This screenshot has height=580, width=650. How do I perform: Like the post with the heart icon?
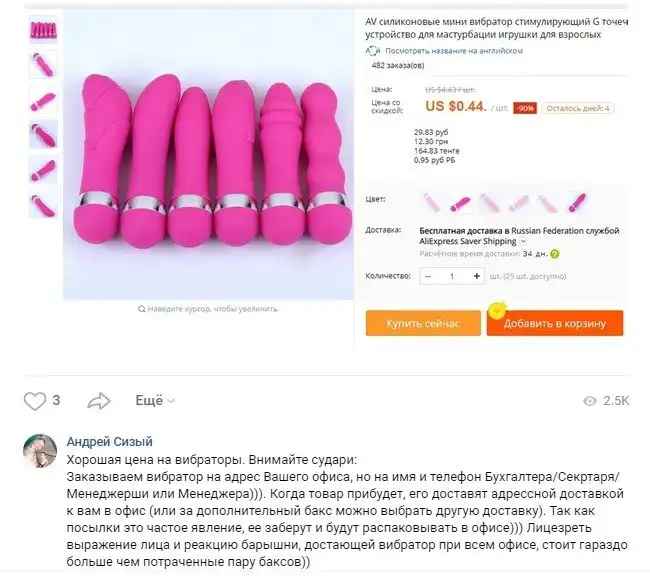pos(35,401)
